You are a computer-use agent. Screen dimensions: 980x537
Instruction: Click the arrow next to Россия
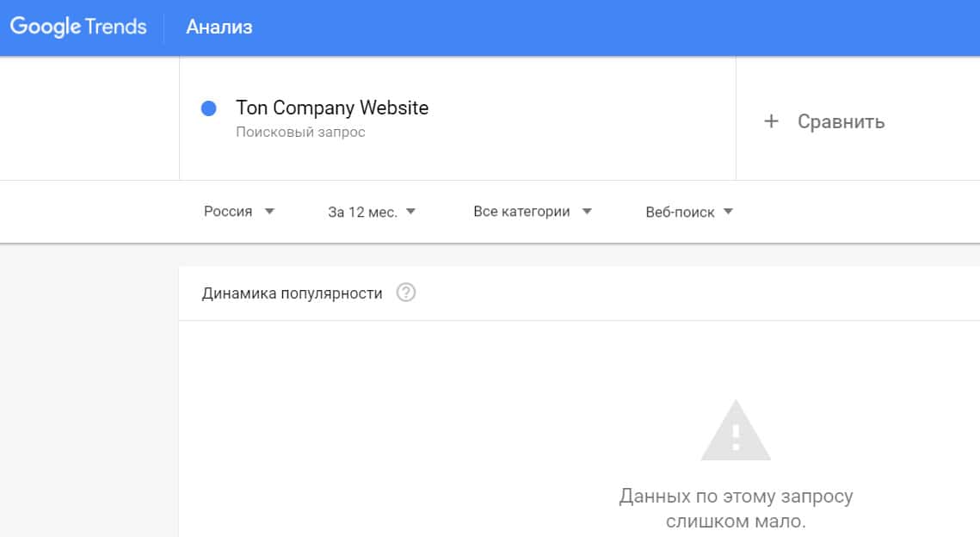pos(269,211)
